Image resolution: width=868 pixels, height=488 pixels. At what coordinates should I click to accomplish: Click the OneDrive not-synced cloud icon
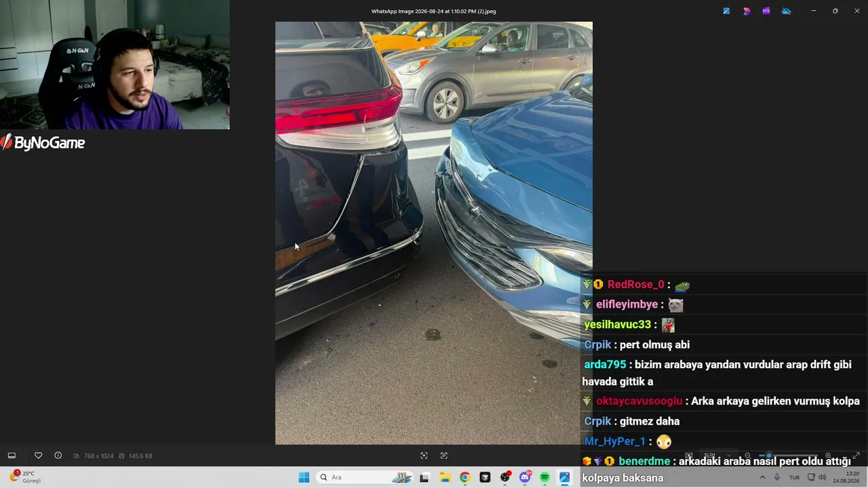tap(787, 11)
